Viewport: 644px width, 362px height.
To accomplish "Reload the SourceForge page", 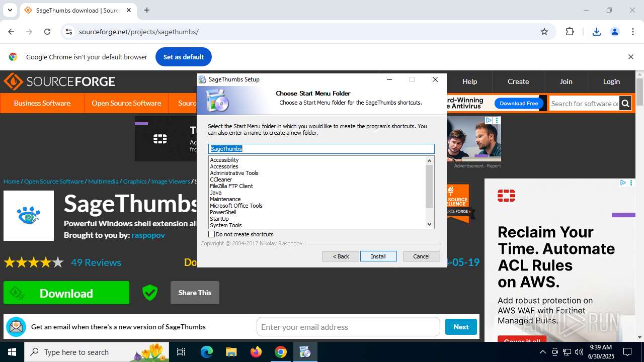I will click(x=47, y=32).
